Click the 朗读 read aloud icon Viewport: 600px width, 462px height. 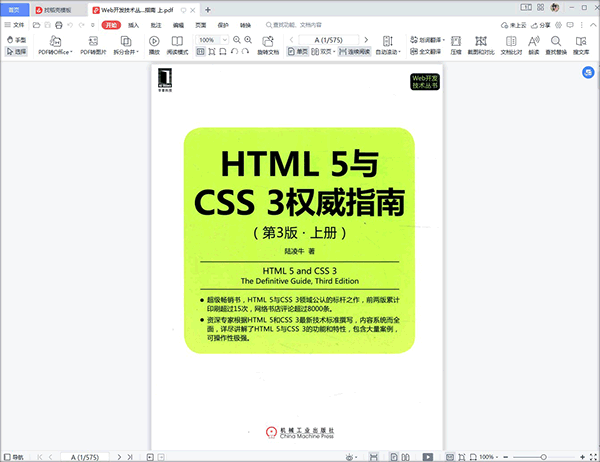[534, 45]
